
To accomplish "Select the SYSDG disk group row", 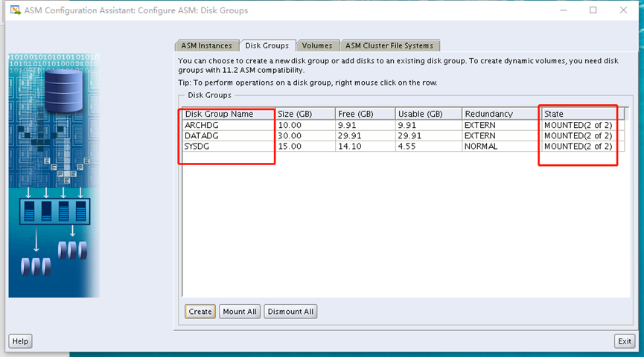I will 404,147.
